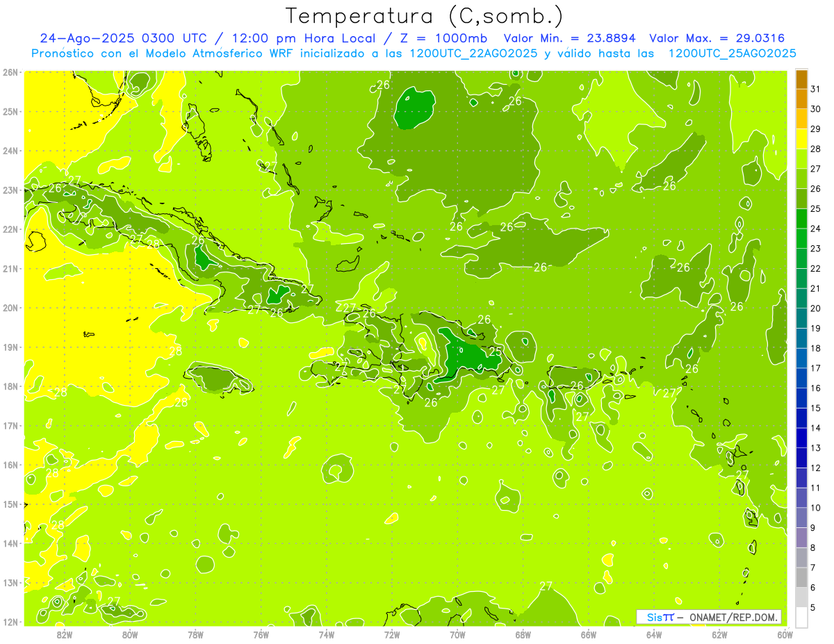
Task: Click the 17N latitude axis label
Action: [x=10, y=425]
